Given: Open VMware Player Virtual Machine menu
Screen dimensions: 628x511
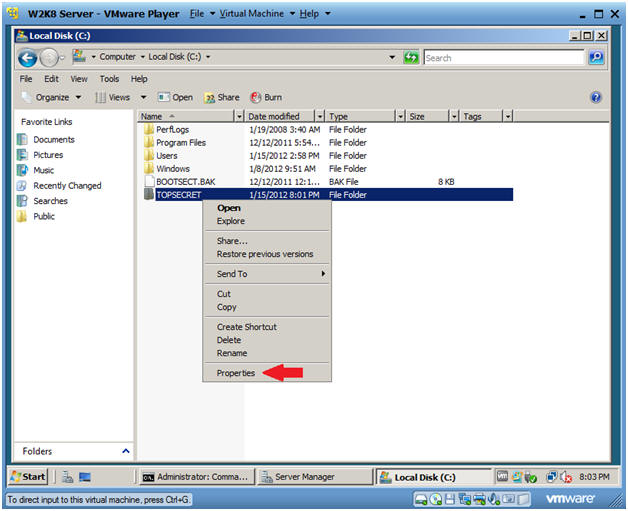Looking at the screenshot, I should point(257,14).
